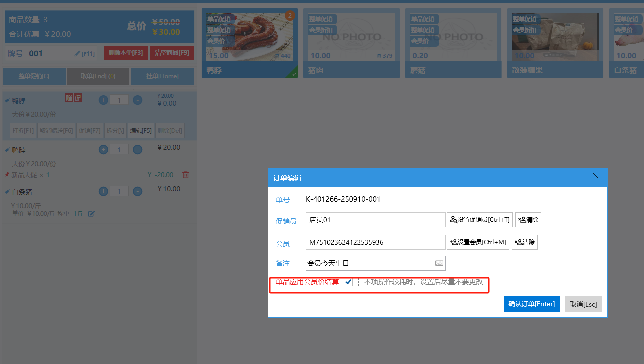This screenshot has width=644, height=364.
Task: Open 整单促销[C] option
Action: coord(34,76)
